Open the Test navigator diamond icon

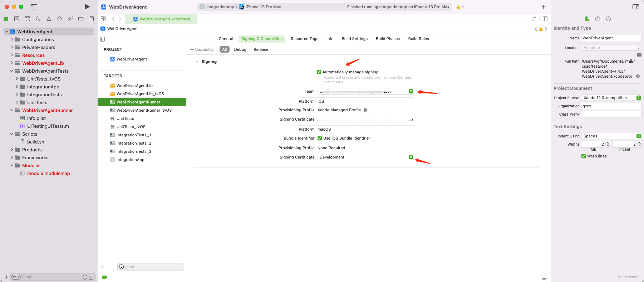coord(60,19)
